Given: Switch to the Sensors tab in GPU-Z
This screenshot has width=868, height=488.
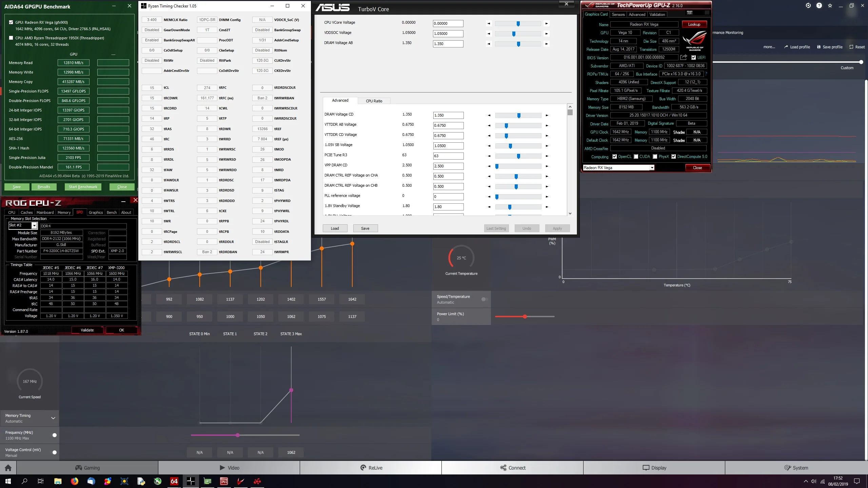Looking at the screenshot, I should tap(618, 15).
